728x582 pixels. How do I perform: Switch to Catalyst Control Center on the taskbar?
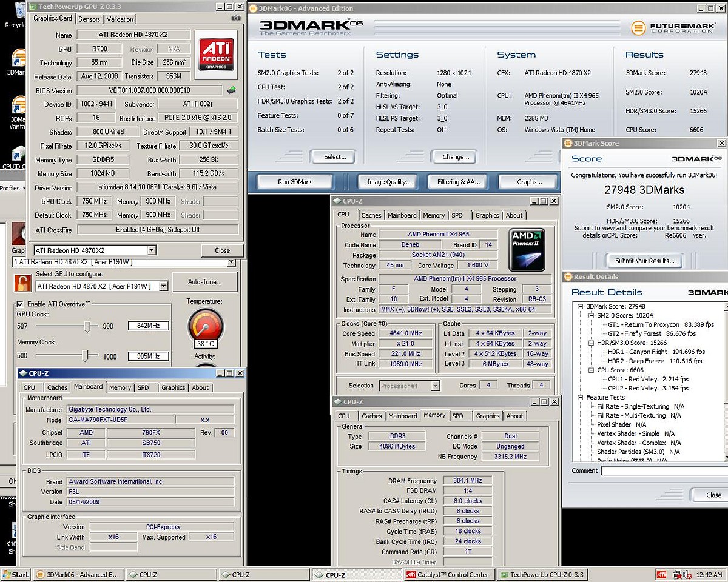pyautogui.click(x=449, y=575)
